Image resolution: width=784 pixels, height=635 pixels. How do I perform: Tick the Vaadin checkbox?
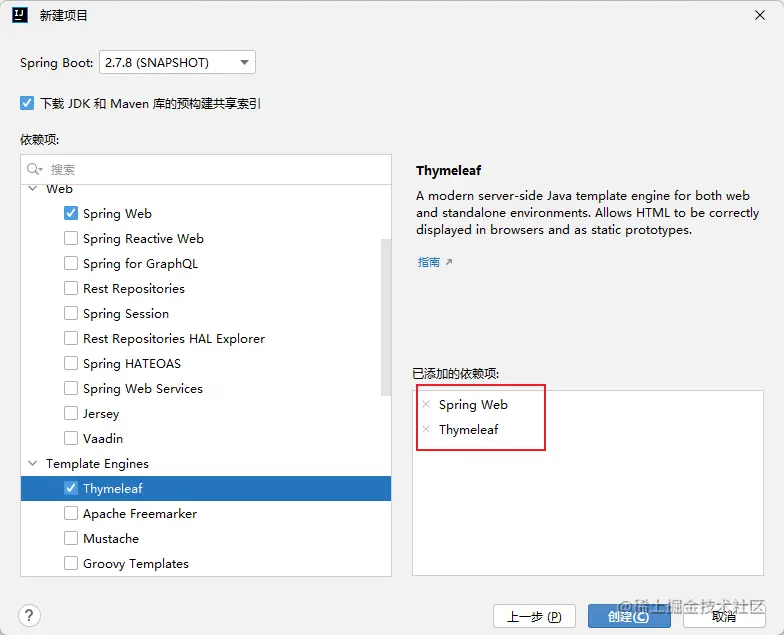(71, 438)
